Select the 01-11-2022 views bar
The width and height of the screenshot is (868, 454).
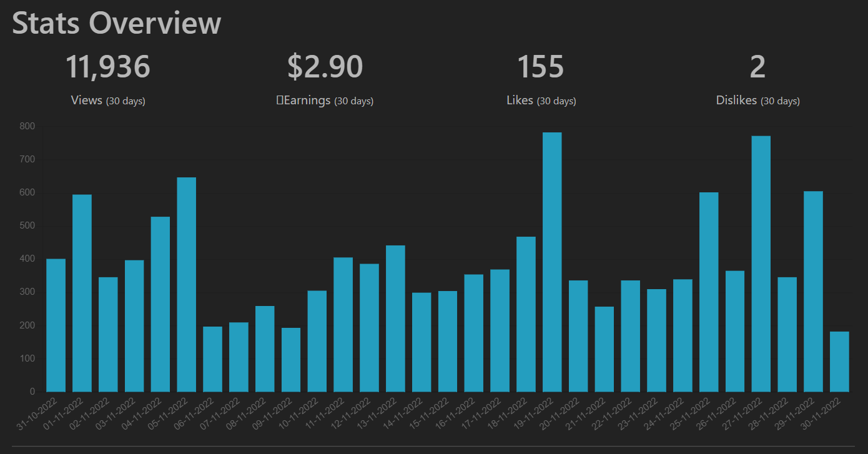(82, 294)
